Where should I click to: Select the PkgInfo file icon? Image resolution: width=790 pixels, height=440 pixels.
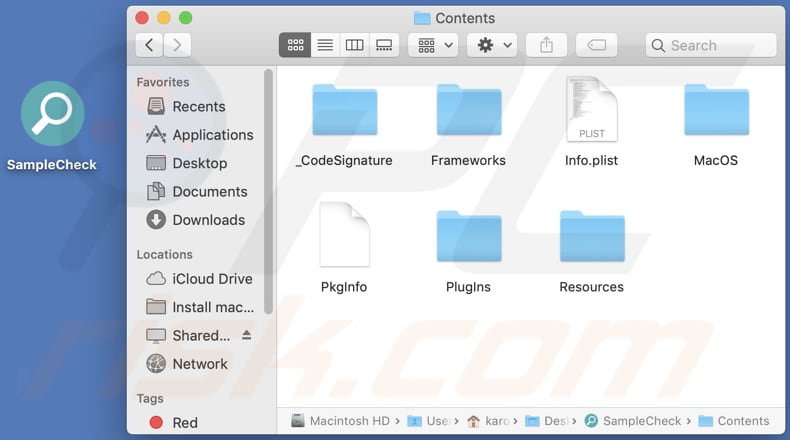coord(344,235)
